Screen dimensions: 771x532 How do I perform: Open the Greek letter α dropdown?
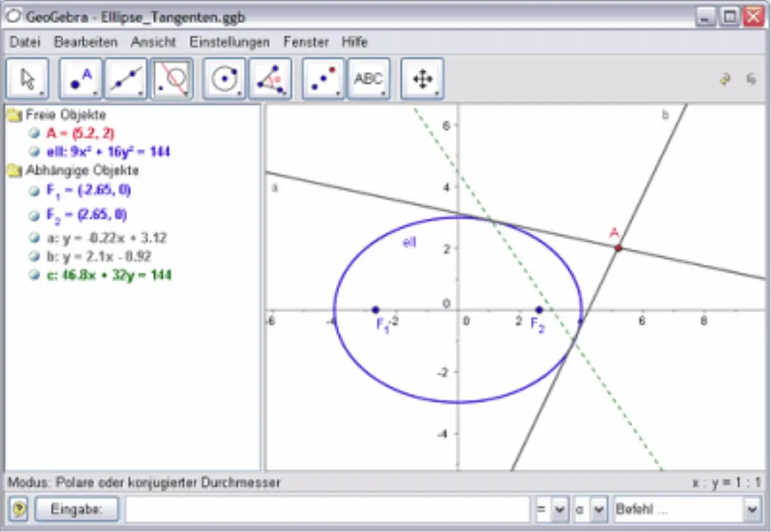(x=598, y=510)
